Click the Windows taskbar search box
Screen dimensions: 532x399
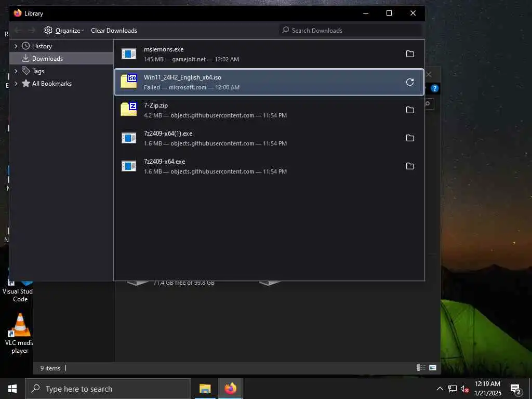[x=108, y=389]
